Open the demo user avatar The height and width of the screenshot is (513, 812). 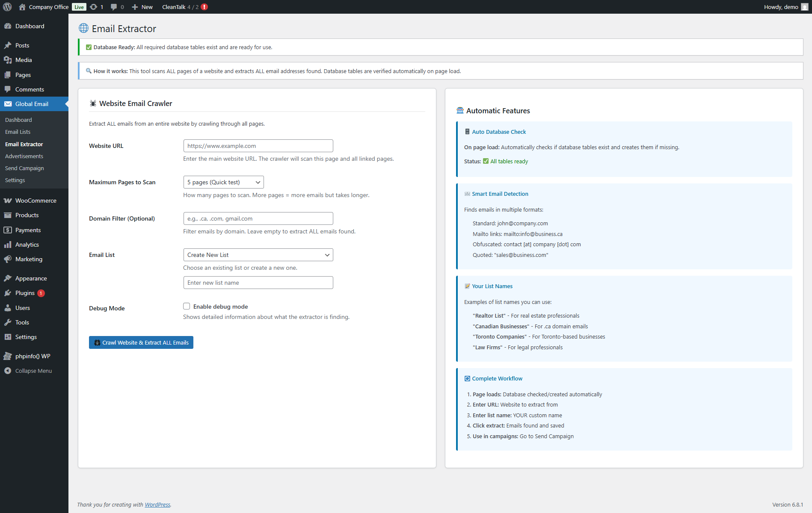point(804,7)
